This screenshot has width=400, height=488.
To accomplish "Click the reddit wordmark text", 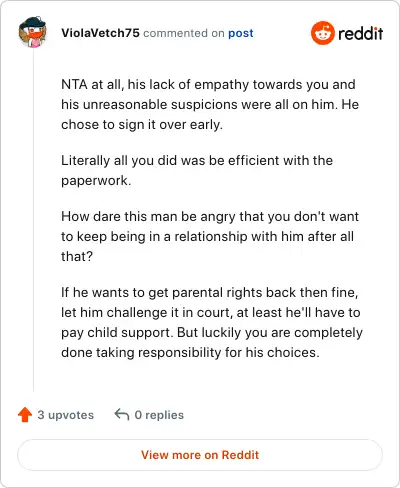I will (360, 33).
